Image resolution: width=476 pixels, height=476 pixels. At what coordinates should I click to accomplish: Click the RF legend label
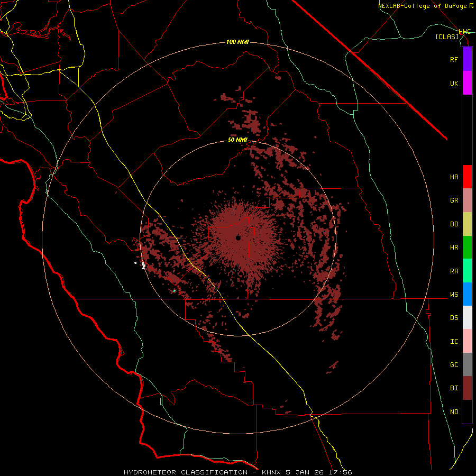click(x=454, y=59)
